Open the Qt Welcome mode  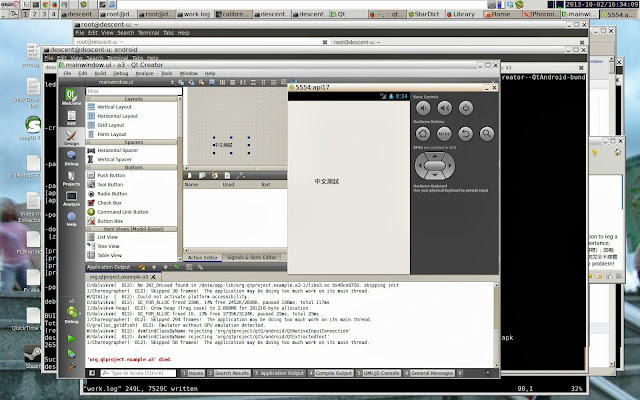71,97
